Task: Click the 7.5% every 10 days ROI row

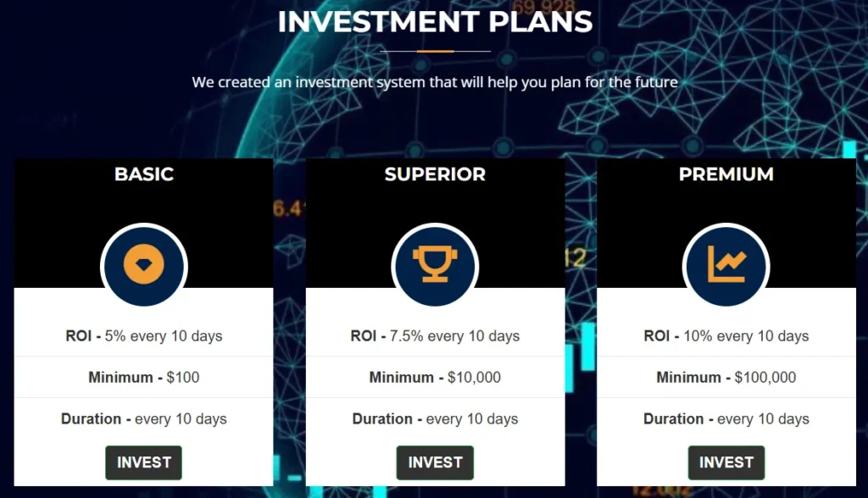Action: coord(435,336)
